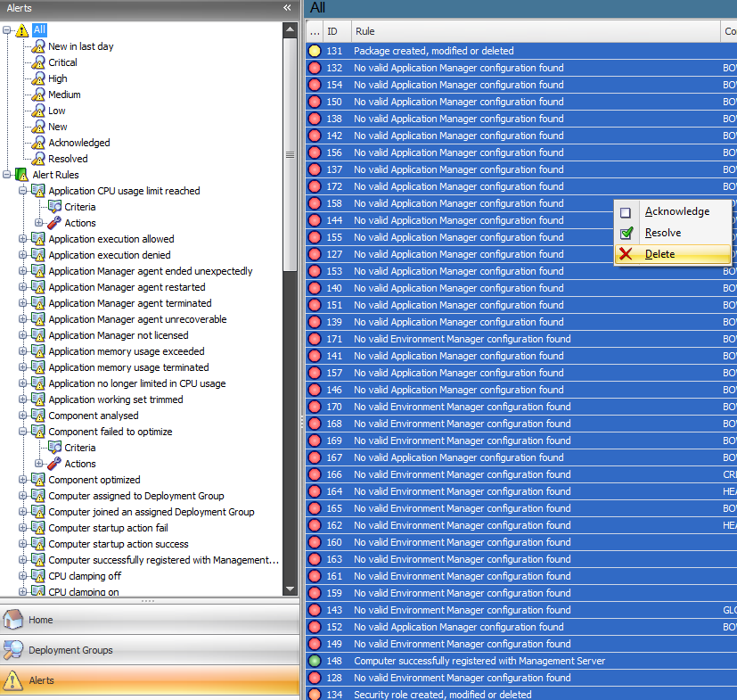Select alert 148 Computer successfully registered row
The width and height of the screenshot is (737, 700).
click(x=521, y=661)
